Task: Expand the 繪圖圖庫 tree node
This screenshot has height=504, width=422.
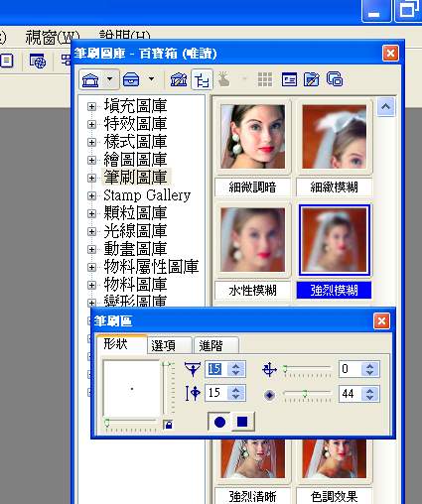Action: 91,160
